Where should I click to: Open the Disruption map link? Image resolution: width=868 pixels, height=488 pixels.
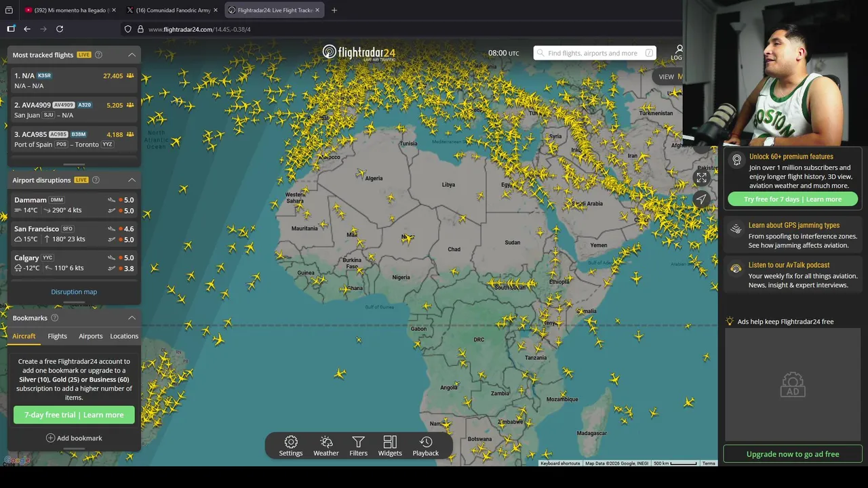tap(74, 292)
